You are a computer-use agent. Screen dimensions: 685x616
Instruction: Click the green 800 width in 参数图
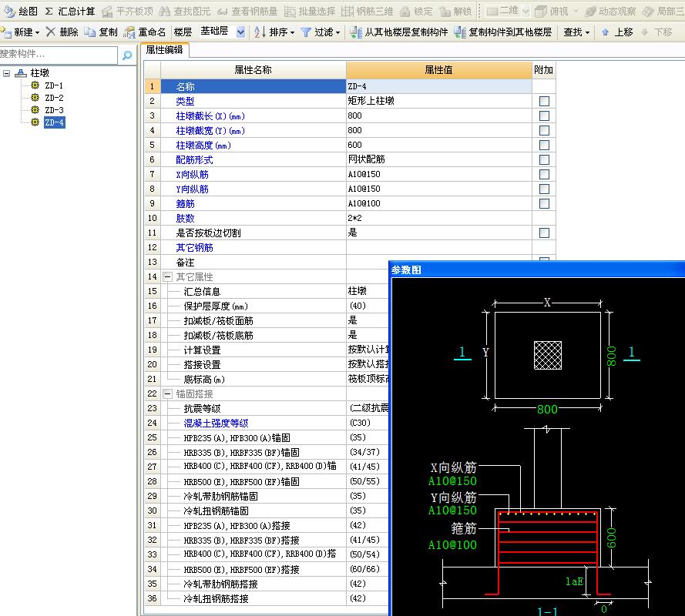(x=547, y=409)
